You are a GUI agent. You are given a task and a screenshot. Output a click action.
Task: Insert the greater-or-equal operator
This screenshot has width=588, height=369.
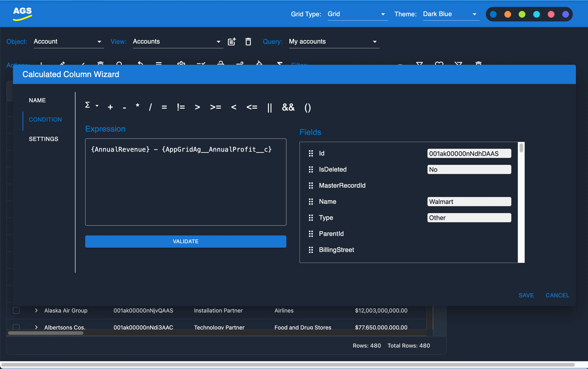click(216, 107)
